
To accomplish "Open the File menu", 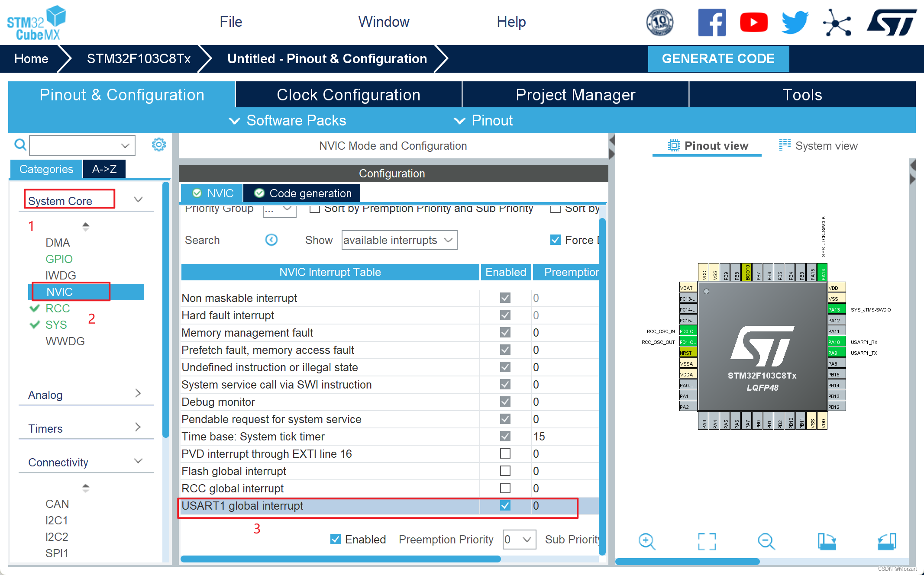I will [x=231, y=22].
